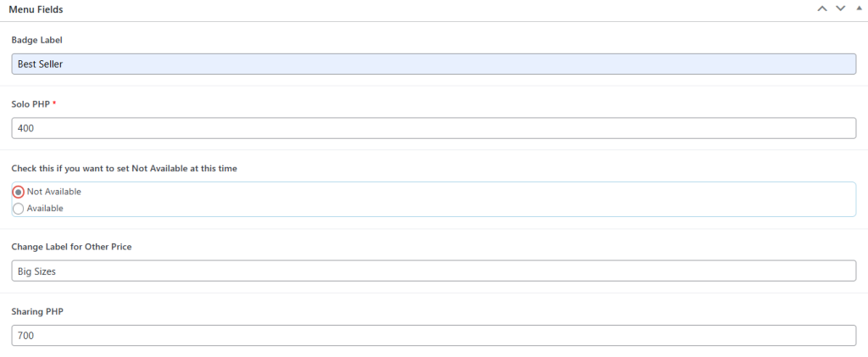Move the Menu Fields panel up
Viewport: 868px width, 357px height.
821,8
